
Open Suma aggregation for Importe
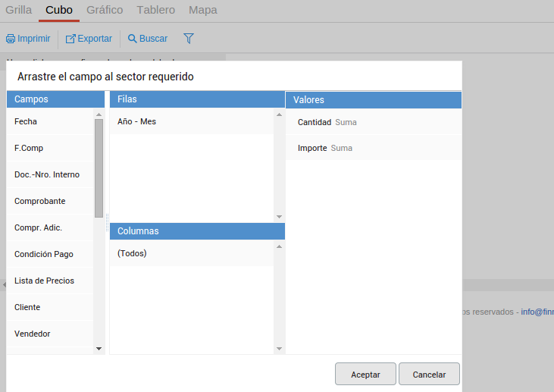point(342,149)
